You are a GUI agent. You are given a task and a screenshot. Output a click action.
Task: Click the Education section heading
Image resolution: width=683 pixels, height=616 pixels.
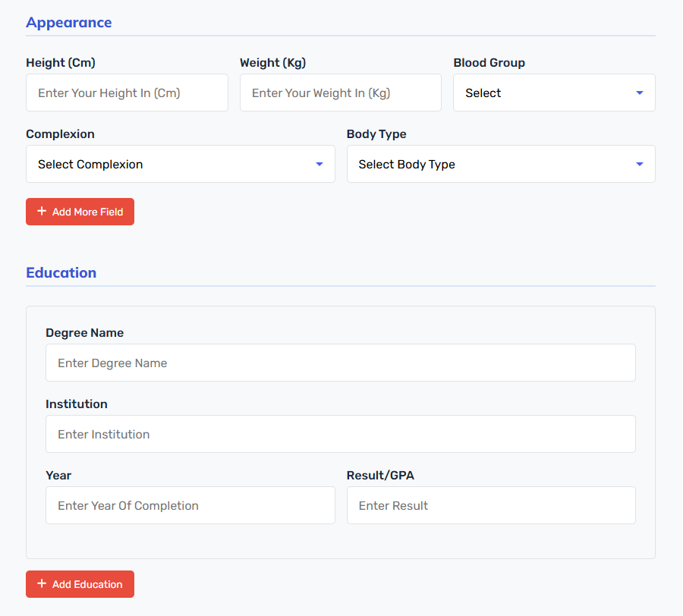pyautogui.click(x=61, y=272)
